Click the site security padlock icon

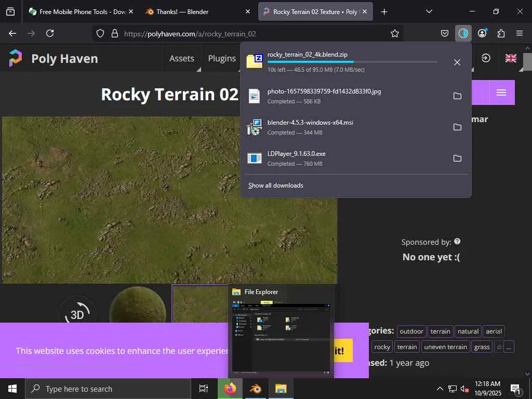click(x=115, y=33)
